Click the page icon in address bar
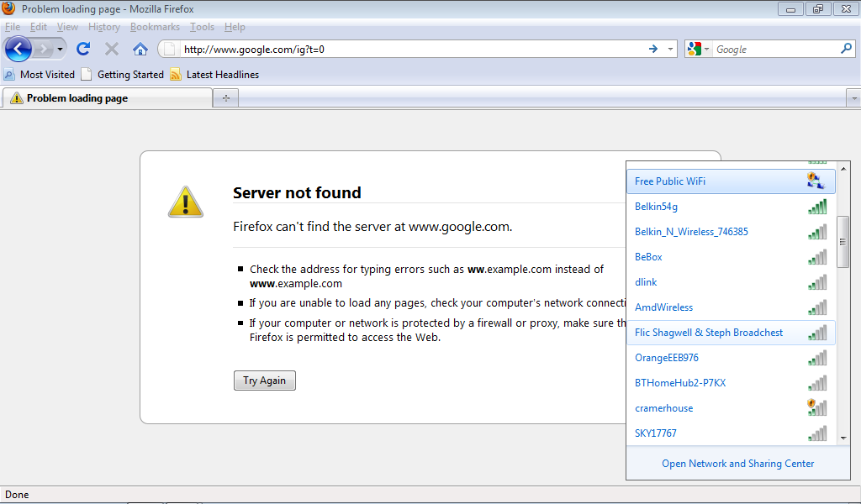Viewport: 861px width, 504px height. pyautogui.click(x=170, y=50)
